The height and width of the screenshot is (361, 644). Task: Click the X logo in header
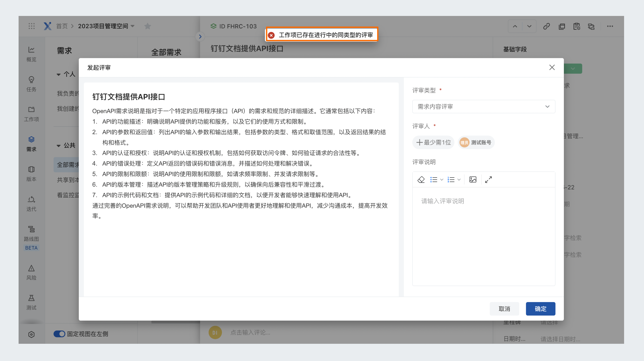pyautogui.click(x=48, y=26)
